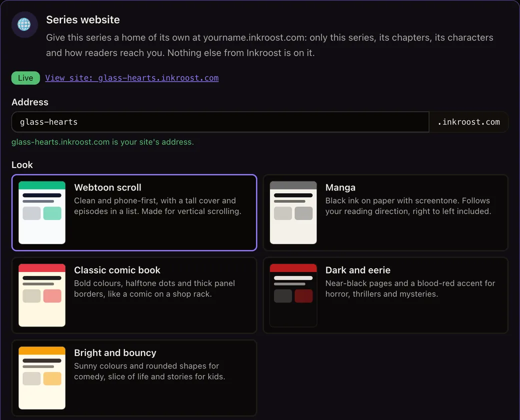The width and height of the screenshot is (520, 420).
Task: Click the green address confirmation message
Action: pos(103,142)
